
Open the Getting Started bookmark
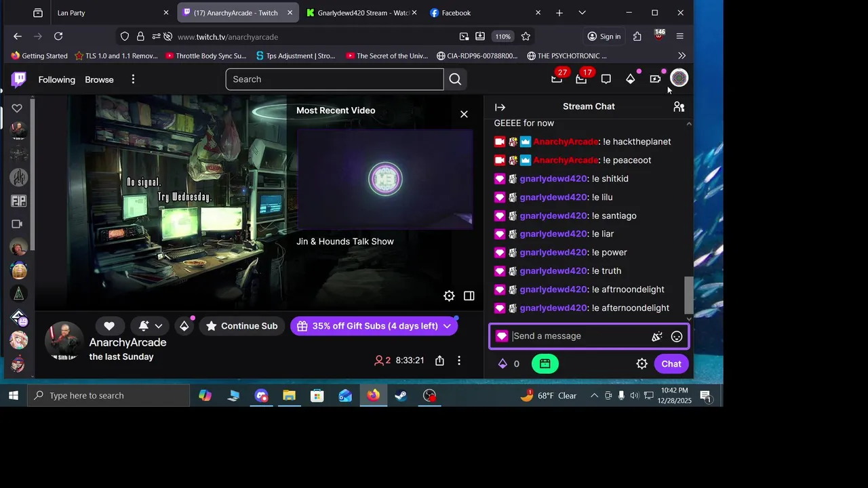pyautogui.click(x=39, y=56)
